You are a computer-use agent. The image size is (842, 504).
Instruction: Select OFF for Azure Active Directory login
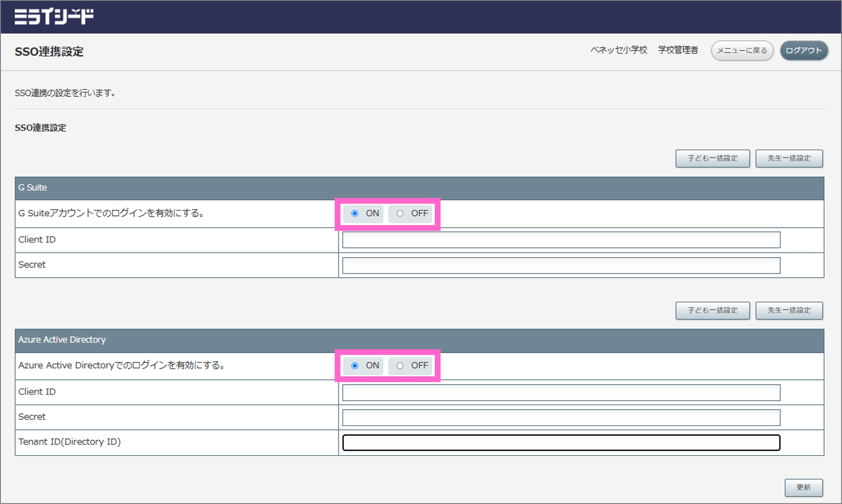[400, 366]
